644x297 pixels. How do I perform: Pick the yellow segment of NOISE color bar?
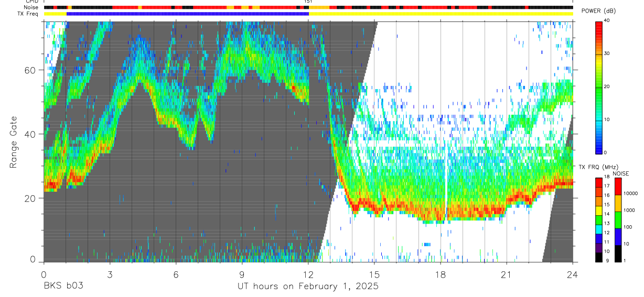[618, 203]
